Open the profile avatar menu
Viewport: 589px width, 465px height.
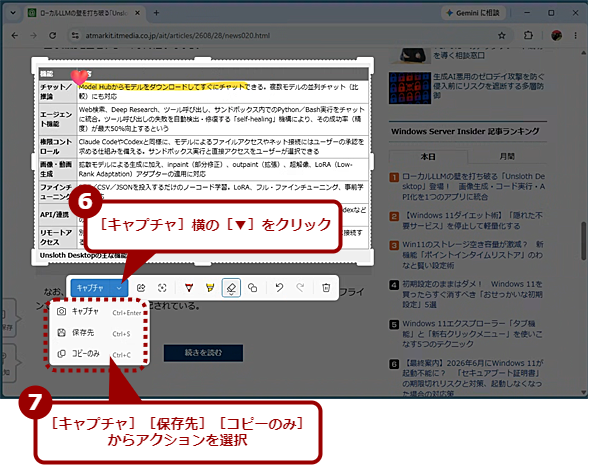(556, 36)
